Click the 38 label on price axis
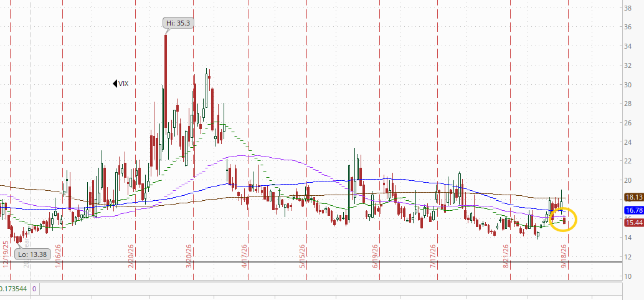 click(x=628, y=8)
